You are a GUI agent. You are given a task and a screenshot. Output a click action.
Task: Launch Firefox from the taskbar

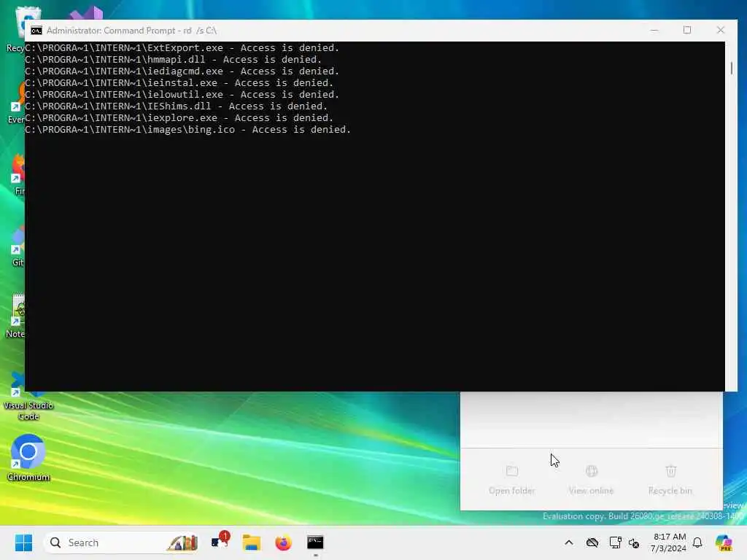pos(284,542)
